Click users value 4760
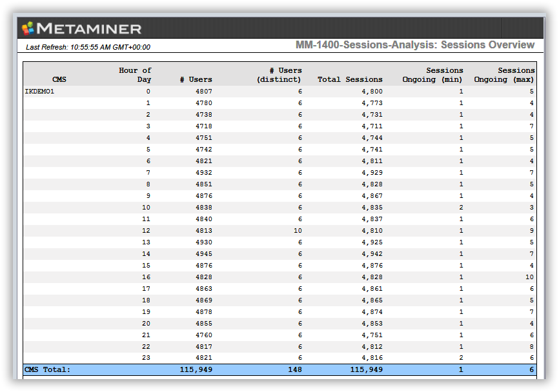This screenshot has width=559, height=392. [x=204, y=335]
